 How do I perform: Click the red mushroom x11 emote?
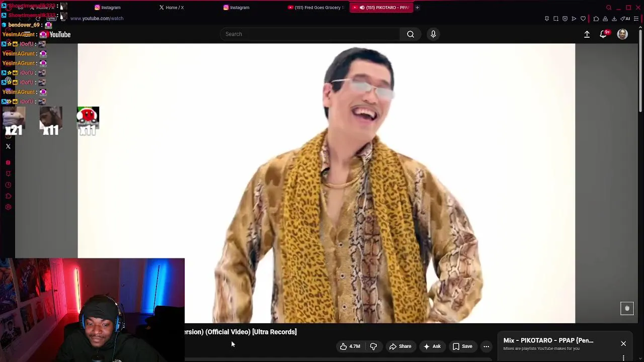click(88, 121)
